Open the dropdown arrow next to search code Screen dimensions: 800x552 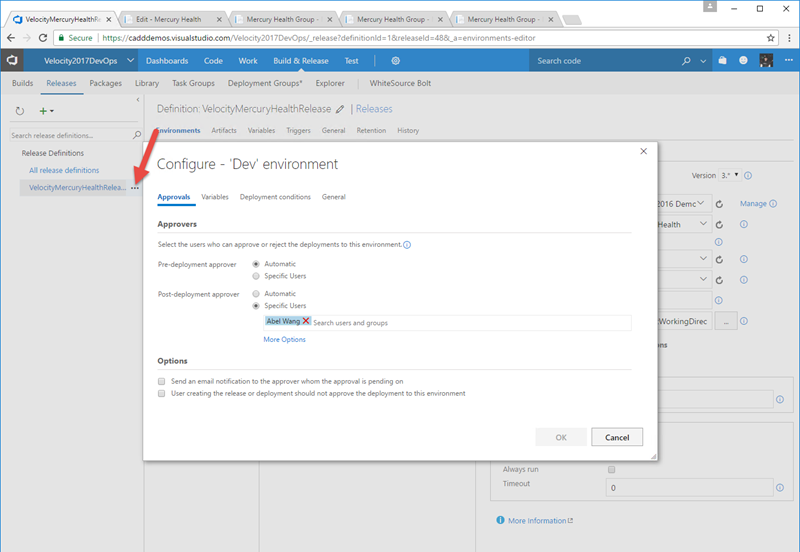coord(703,61)
